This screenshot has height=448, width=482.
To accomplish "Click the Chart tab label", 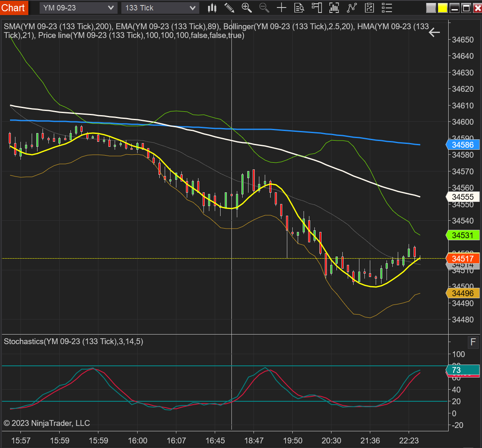I will 13,8.
